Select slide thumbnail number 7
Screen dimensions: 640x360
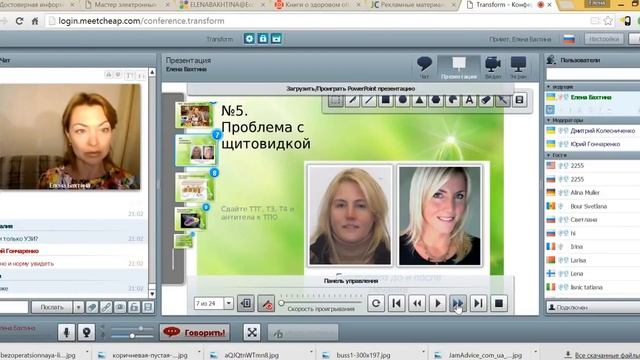(196, 150)
